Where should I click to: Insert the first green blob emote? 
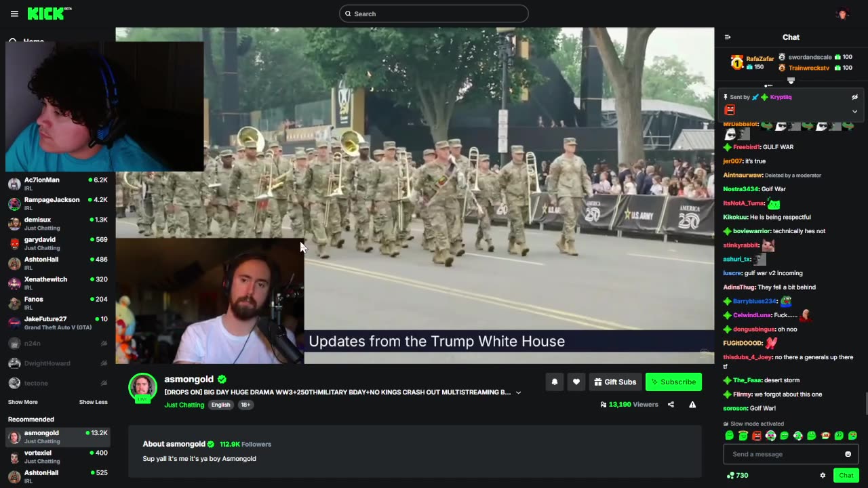point(730,436)
